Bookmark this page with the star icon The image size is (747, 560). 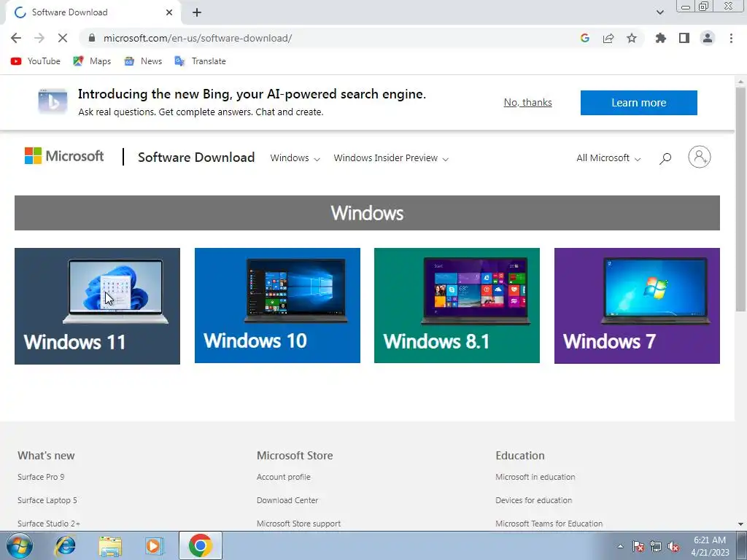pyautogui.click(x=632, y=38)
